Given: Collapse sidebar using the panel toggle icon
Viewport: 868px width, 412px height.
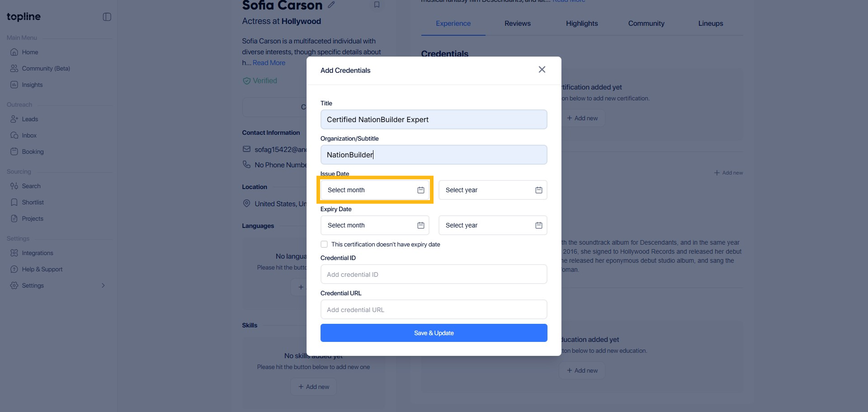Looking at the screenshot, I should point(107,17).
